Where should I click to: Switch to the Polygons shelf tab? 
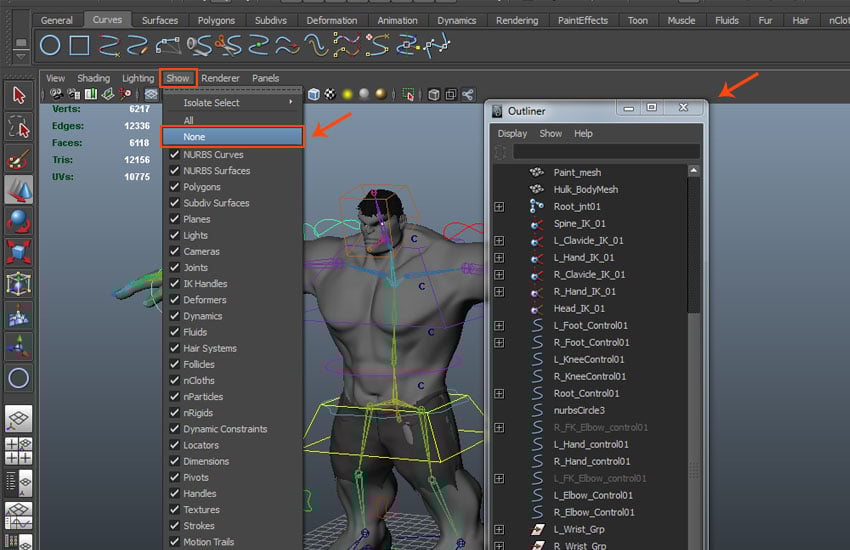[x=217, y=20]
